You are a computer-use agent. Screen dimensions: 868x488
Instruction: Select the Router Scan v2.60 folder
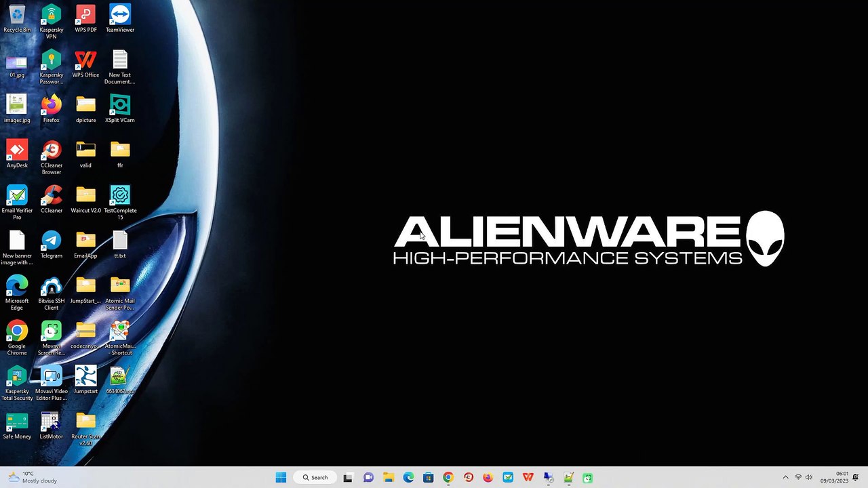85,429
